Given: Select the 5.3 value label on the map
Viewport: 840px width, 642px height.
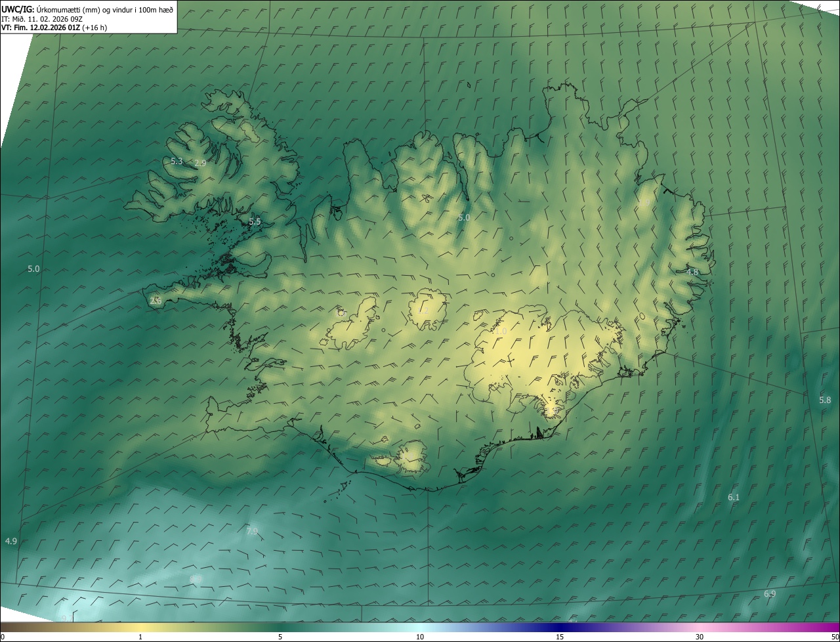Looking at the screenshot, I should point(176,161).
